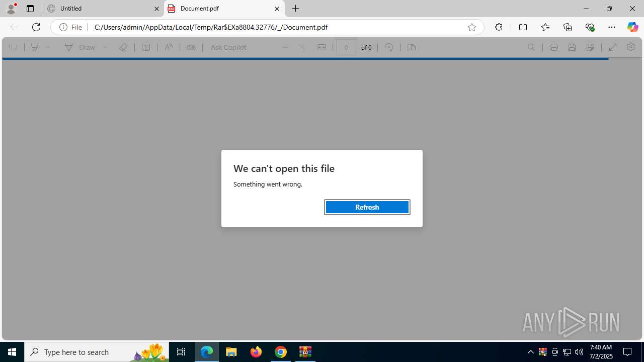
Task: Open File Explorer from taskbar
Action: pyautogui.click(x=231, y=352)
